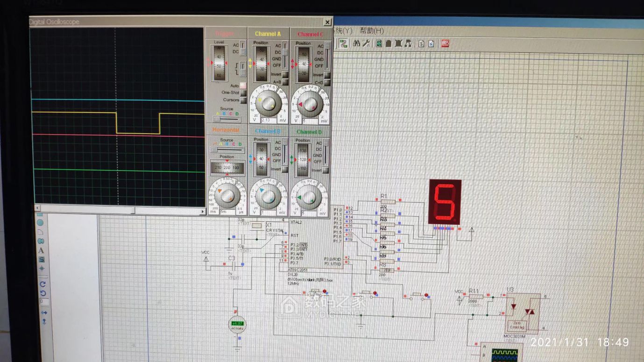Click the trigger edge polarity slider
This screenshot has width=644, height=362.
[243, 70]
